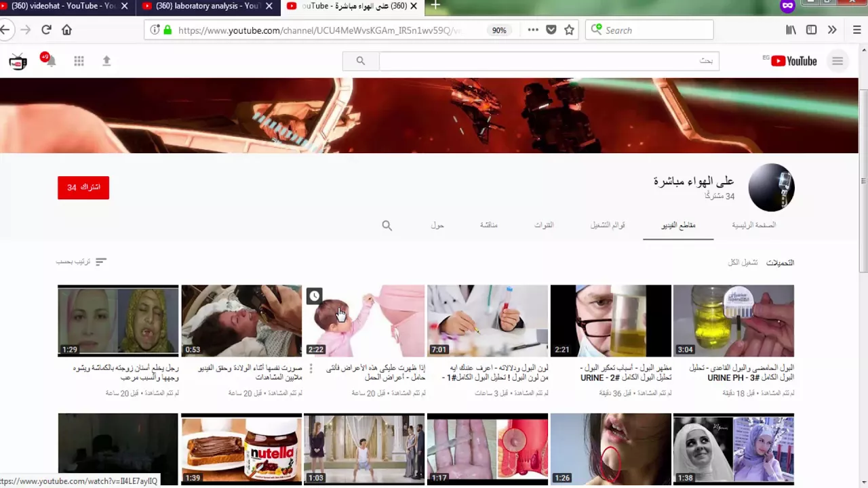Click the صورت نفسها أثناء الولادة title
Screen dimensions: 868x488
click(x=250, y=373)
